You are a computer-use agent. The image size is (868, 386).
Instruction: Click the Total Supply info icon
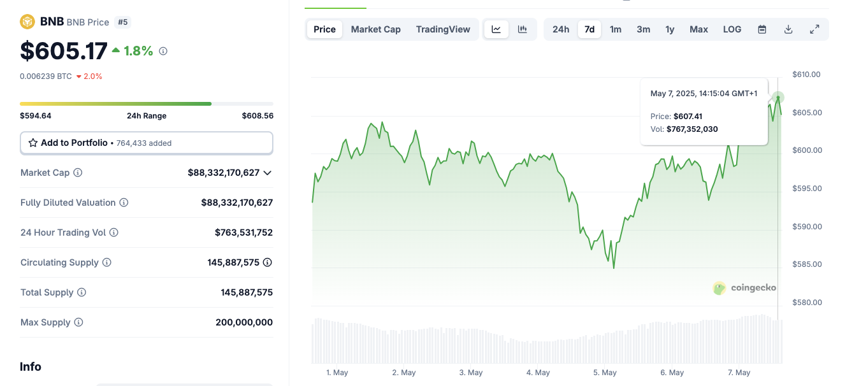click(x=82, y=292)
